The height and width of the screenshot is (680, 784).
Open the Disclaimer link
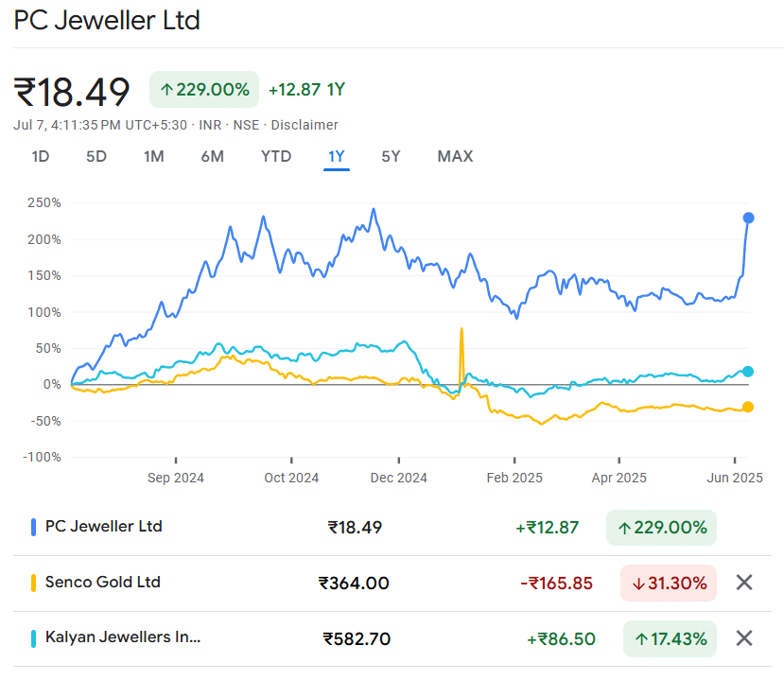[305, 125]
